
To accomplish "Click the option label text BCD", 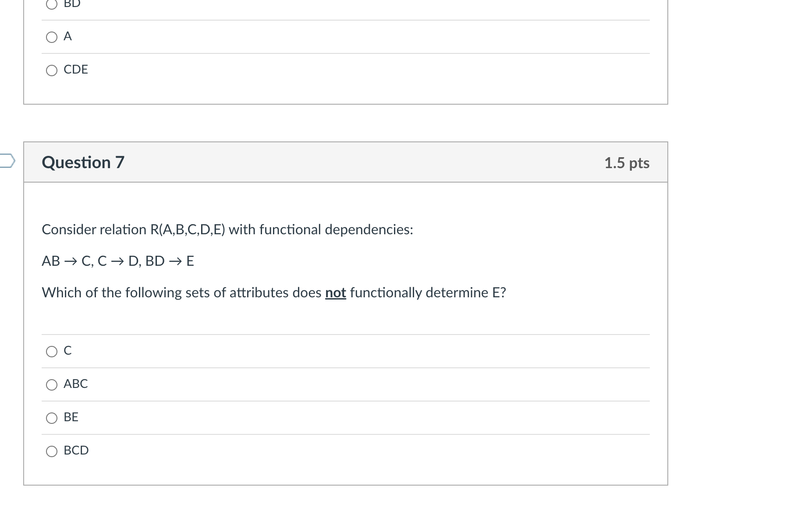I will (76, 451).
